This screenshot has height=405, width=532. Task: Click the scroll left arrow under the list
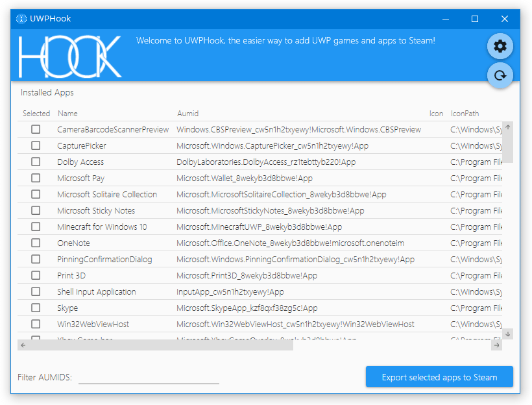pyautogui.click(x=23, y=345)
